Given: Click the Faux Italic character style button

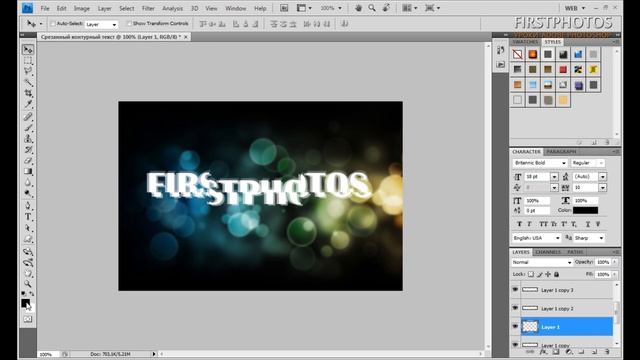Looking at the screenshot, I should point(529,224).
